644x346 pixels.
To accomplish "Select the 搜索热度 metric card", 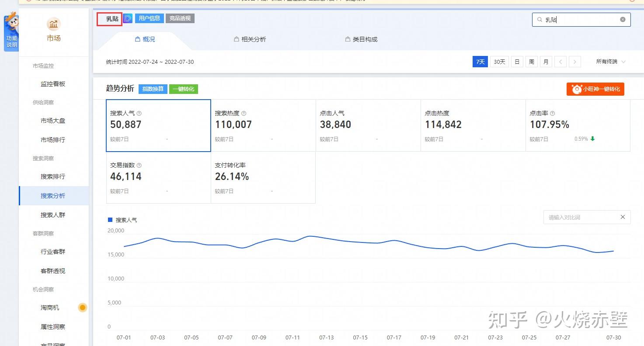I will tap(263, 126).
